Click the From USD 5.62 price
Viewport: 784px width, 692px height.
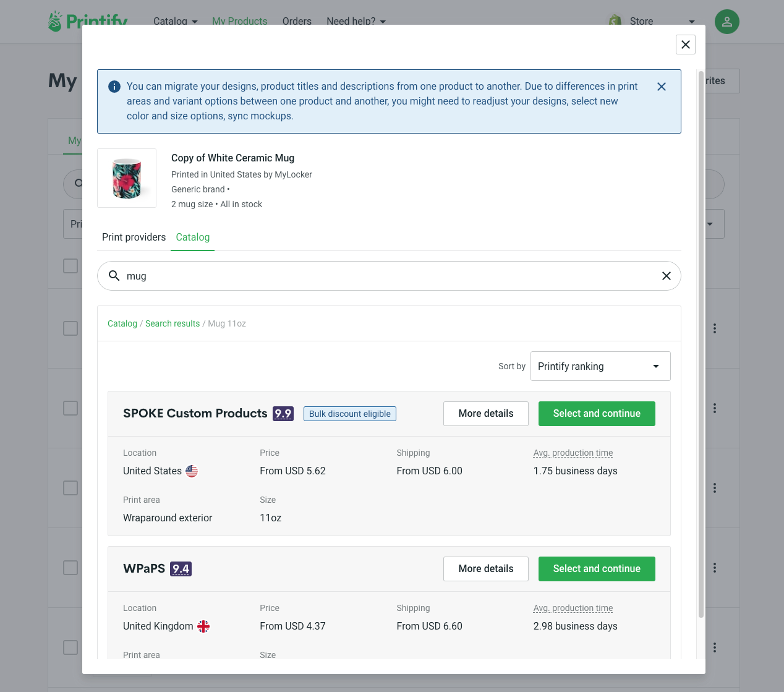[x=292, y=471]
